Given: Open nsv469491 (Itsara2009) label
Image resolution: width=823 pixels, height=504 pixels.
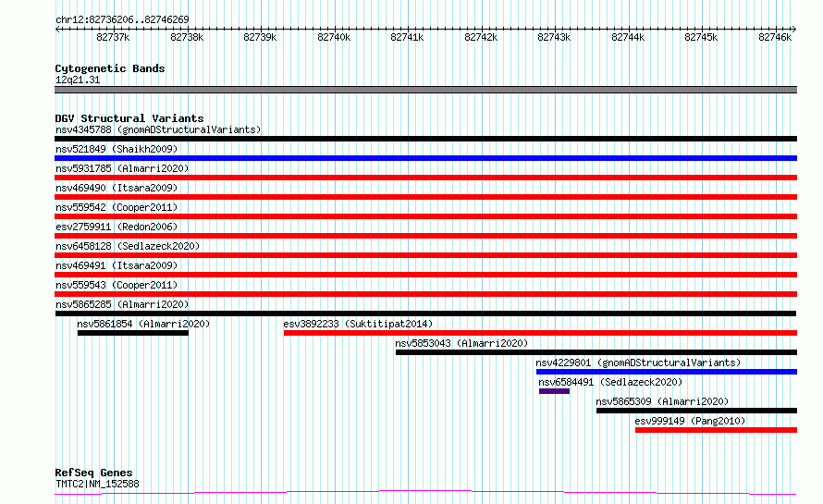Looking at the screenshot, I should click(117, 265).
